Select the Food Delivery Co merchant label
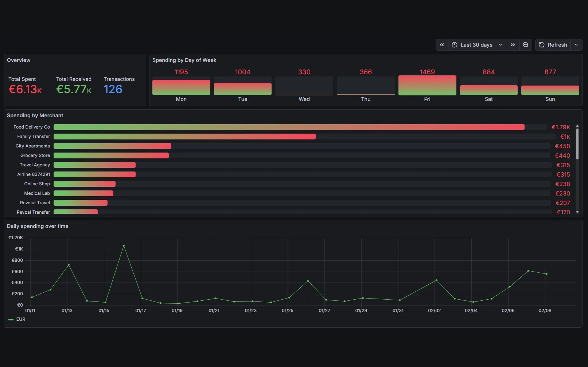This screenshot has height=367, width=588. tap(31, 127)
